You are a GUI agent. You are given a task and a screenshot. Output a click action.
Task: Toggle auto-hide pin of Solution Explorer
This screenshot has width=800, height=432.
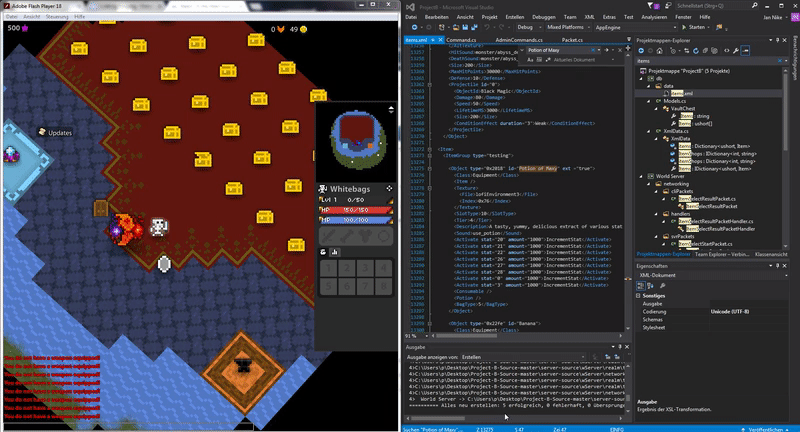(778, 40)
